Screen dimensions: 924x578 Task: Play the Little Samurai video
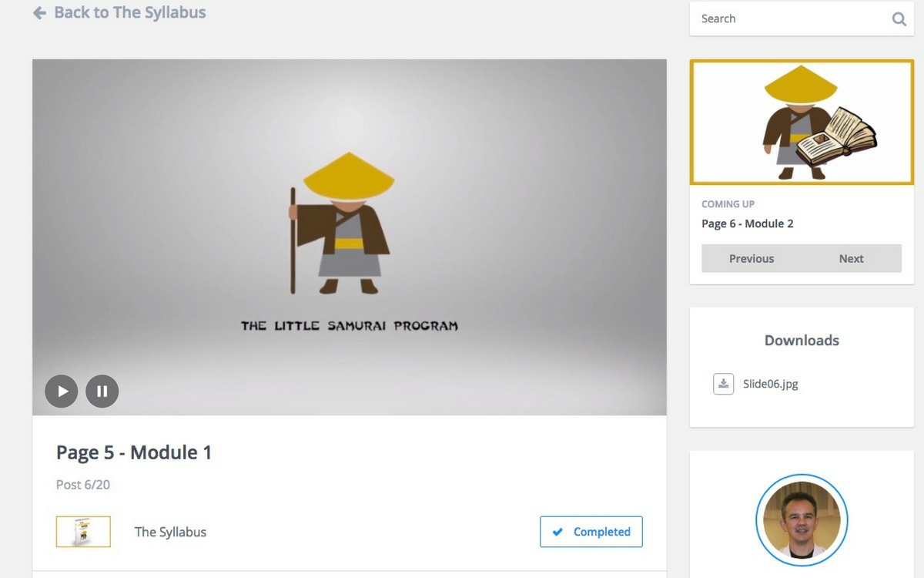point(62,391)
